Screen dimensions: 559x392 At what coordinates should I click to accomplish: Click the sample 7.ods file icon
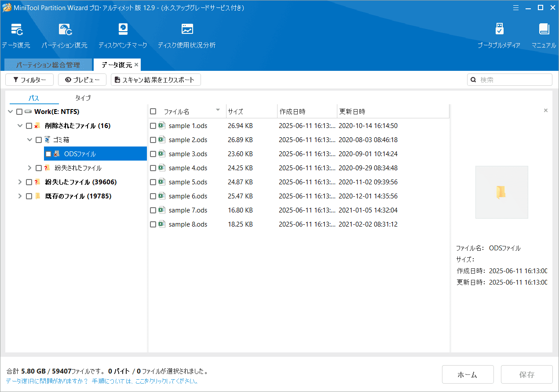point(162,210)
